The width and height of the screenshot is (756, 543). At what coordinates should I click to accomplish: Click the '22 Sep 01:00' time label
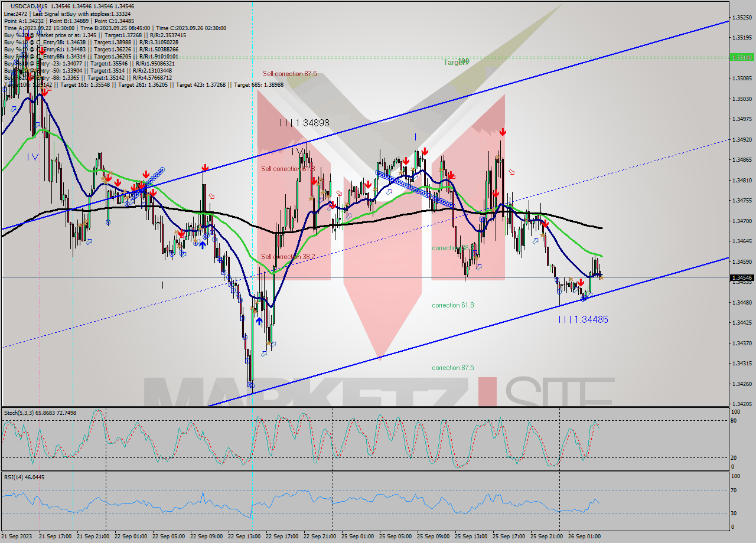coord(131,537)
